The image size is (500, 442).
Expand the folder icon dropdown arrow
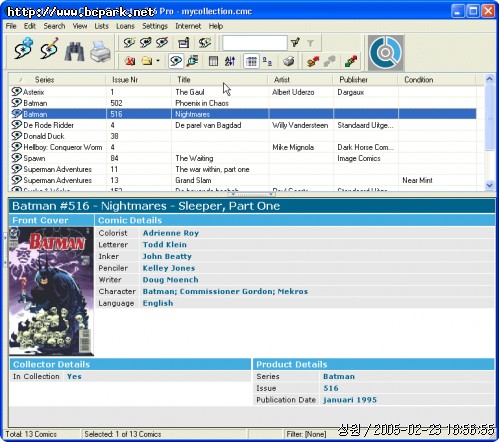(x=158, y=61)
